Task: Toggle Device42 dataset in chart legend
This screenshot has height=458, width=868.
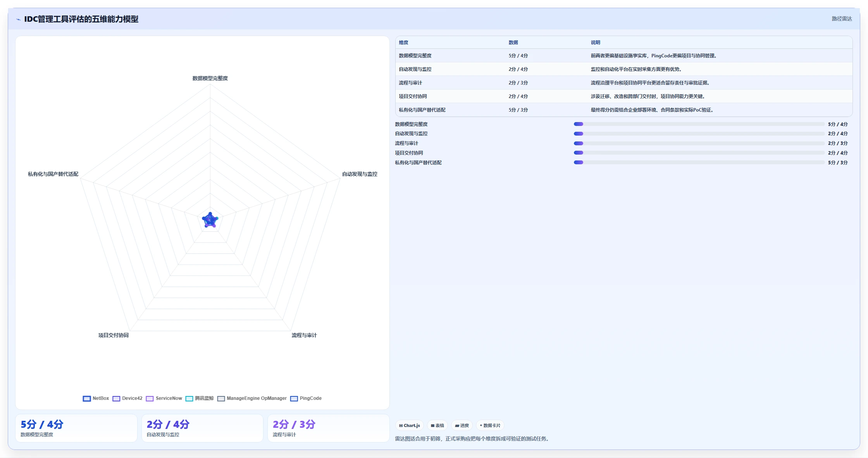Action: (x=127, y=398)
